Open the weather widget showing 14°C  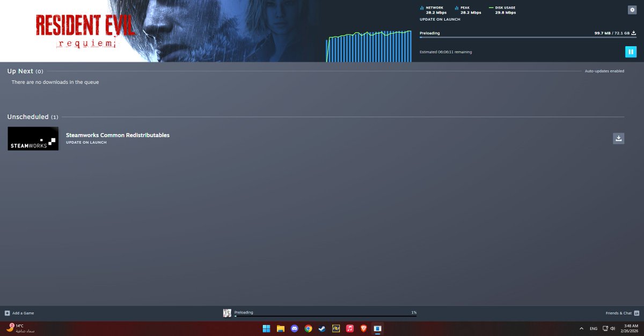coord(20,328)
